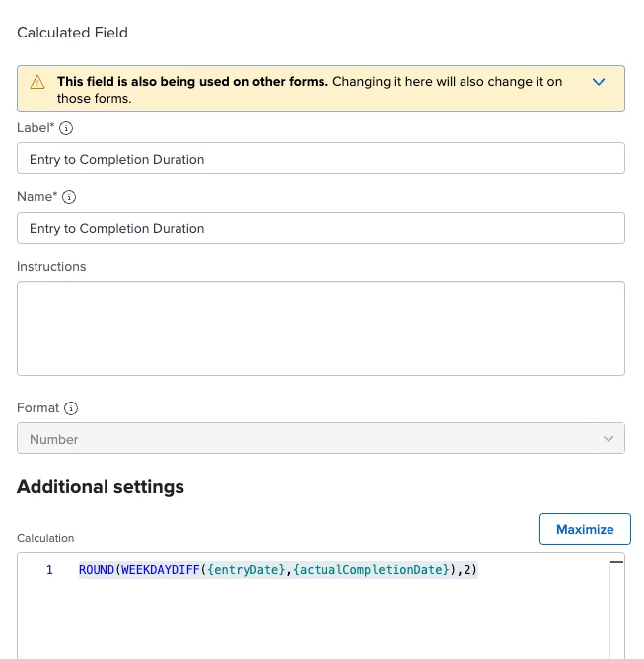This screenshot has width=644, height=659.
Task: Place cursor on WEEKDAYDIFF in the expression
Action: (160, 570)
